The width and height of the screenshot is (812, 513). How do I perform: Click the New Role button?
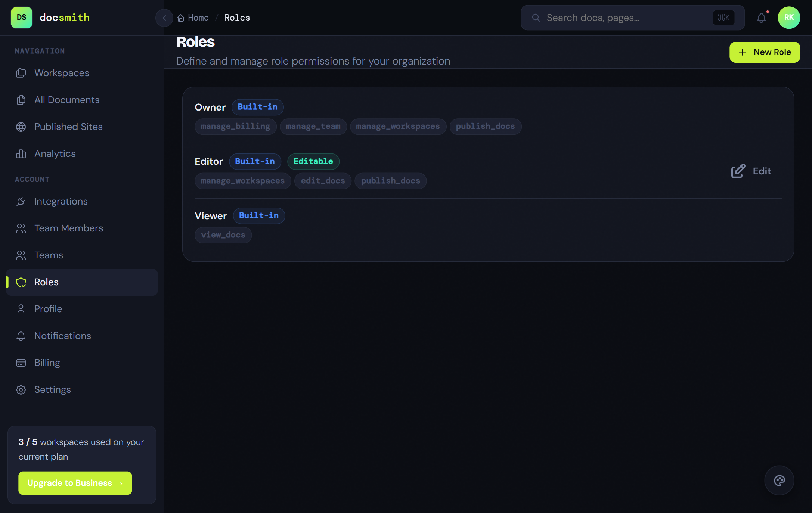pyautogui.click(x=765, y=52)
